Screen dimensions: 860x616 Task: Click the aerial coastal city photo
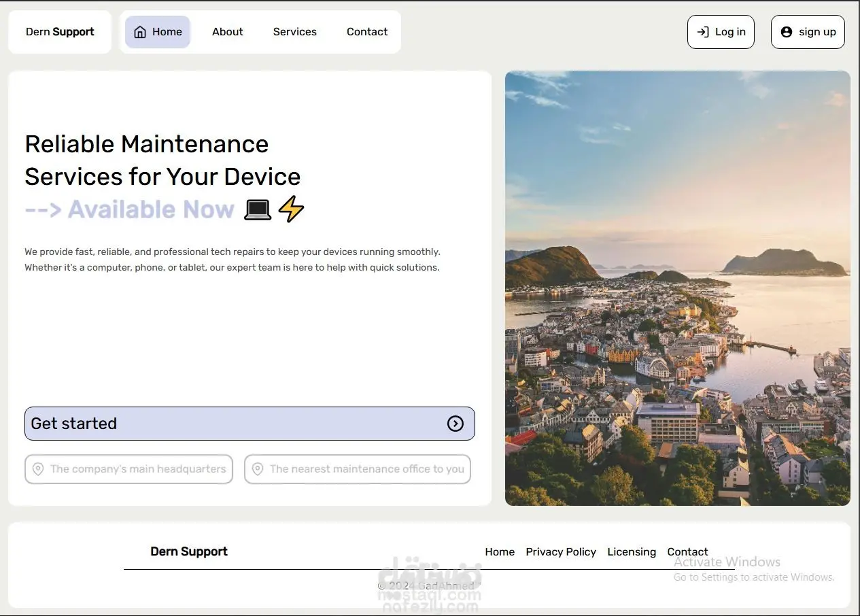[678, 288]
